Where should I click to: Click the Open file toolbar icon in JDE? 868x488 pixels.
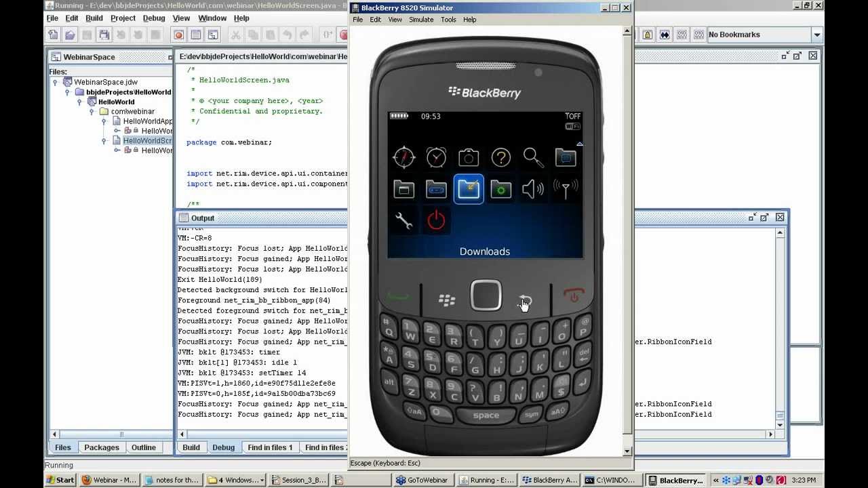70,35
